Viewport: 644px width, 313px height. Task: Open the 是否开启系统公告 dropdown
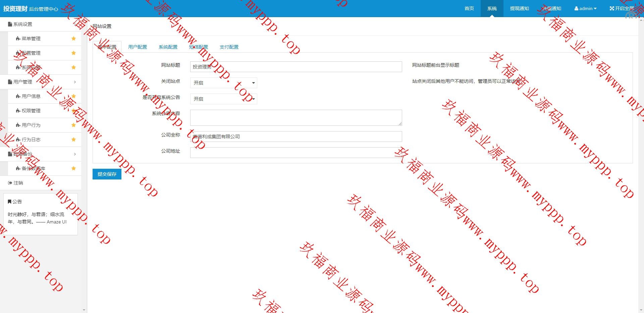click(223, 99)
